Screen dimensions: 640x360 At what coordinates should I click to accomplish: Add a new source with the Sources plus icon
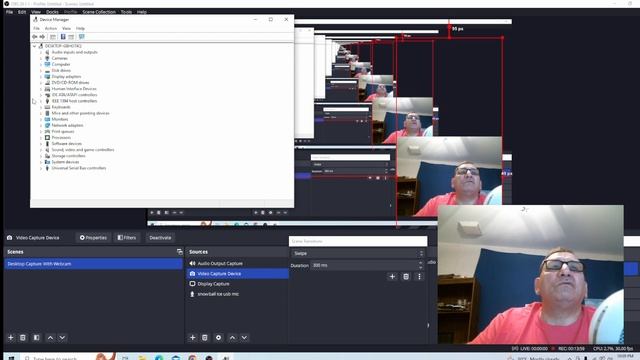click(193, 338)
